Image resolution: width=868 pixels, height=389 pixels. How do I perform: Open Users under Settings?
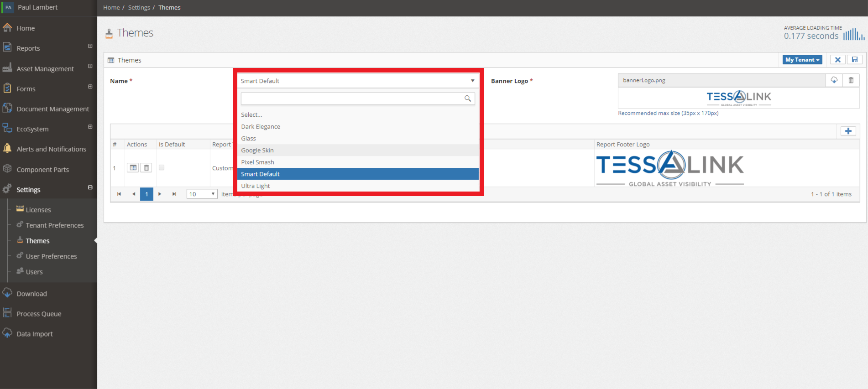[34, 272]
